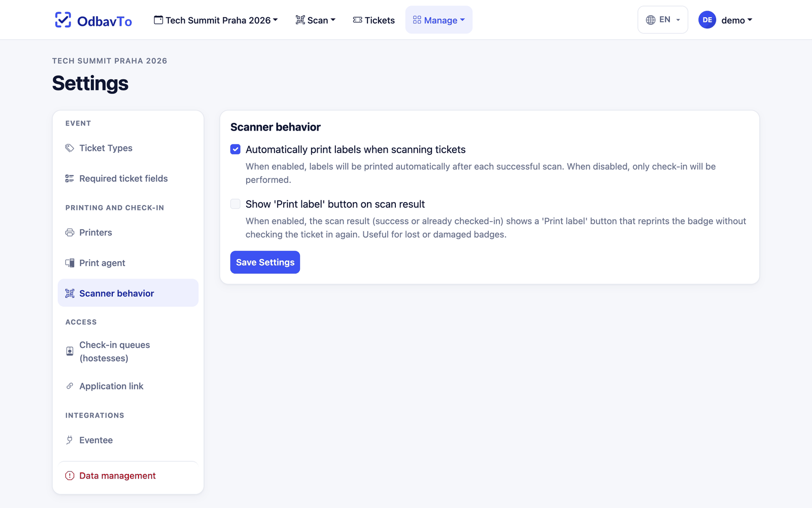This screenshot has width=812, height=508.
Task: Click 'Automatically print labels when scanning tickets' label
Action: (356, 149)
